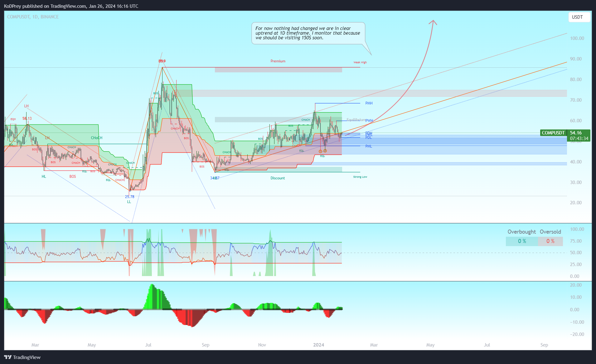
Task: Click the Discount zone label
Action: point(278,178)
